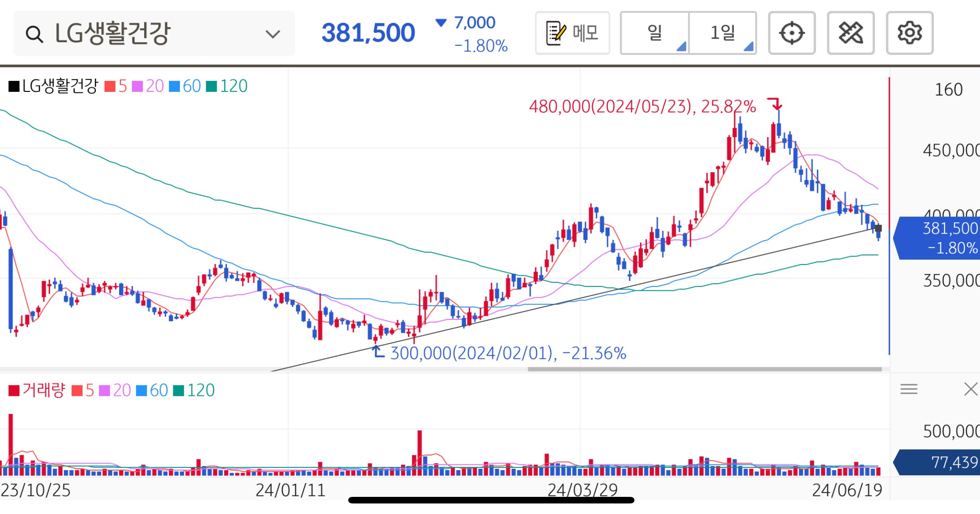Open chart settings gear icon

coord(910,33)
